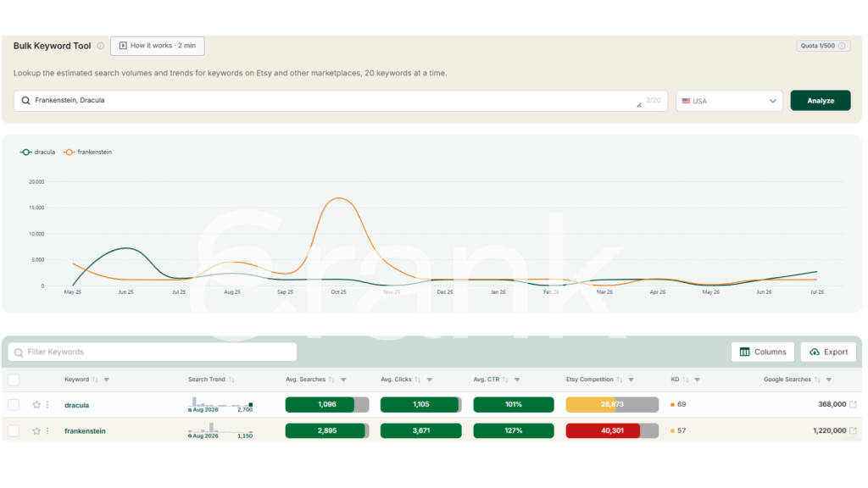Star the dracula keyword row
This screenshot has width=868, height=488.
(36, 405)
